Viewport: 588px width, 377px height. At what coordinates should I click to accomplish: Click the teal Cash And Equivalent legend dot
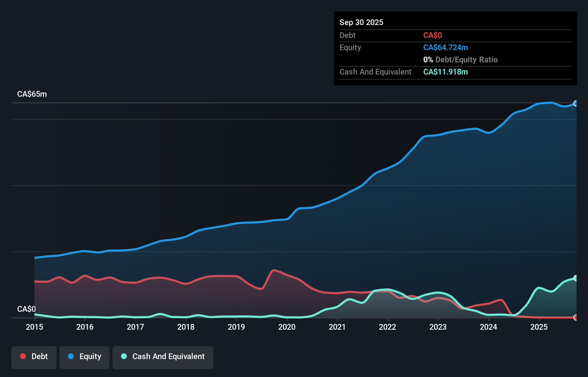(124, 356)
